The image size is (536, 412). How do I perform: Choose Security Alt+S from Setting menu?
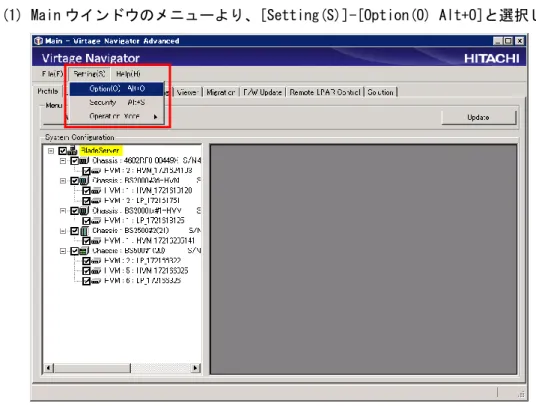pos(117,102)
